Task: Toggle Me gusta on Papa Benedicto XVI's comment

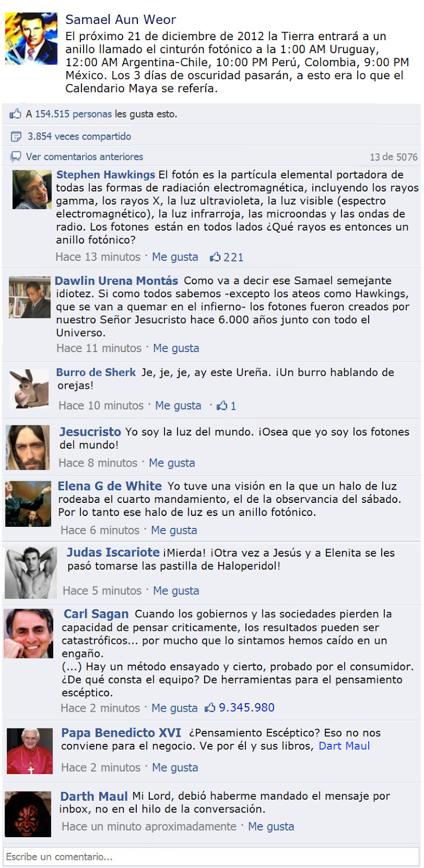Action: point(175,768)
